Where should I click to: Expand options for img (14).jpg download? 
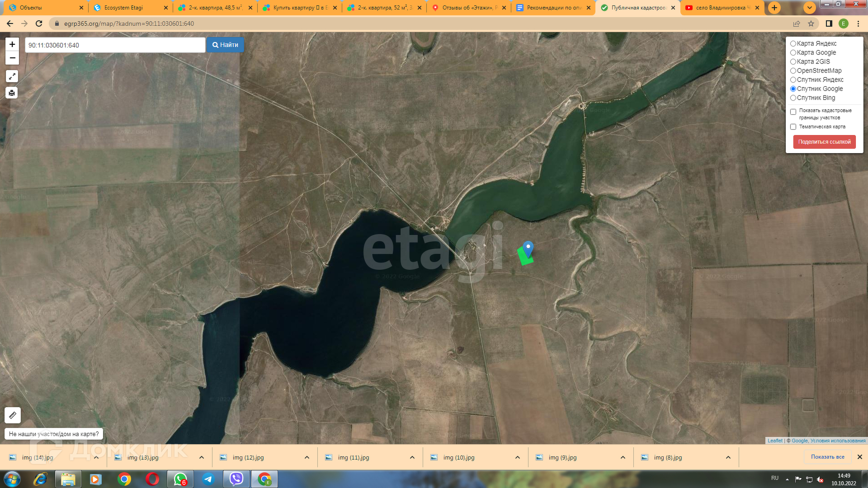click(x=96, y=457)
